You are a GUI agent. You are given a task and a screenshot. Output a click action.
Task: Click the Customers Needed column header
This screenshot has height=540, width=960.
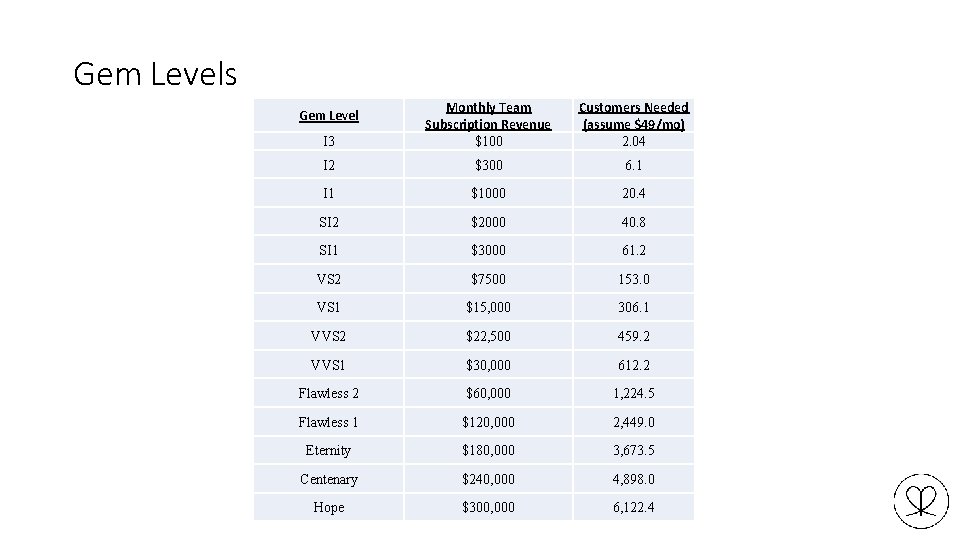[634, 116]
